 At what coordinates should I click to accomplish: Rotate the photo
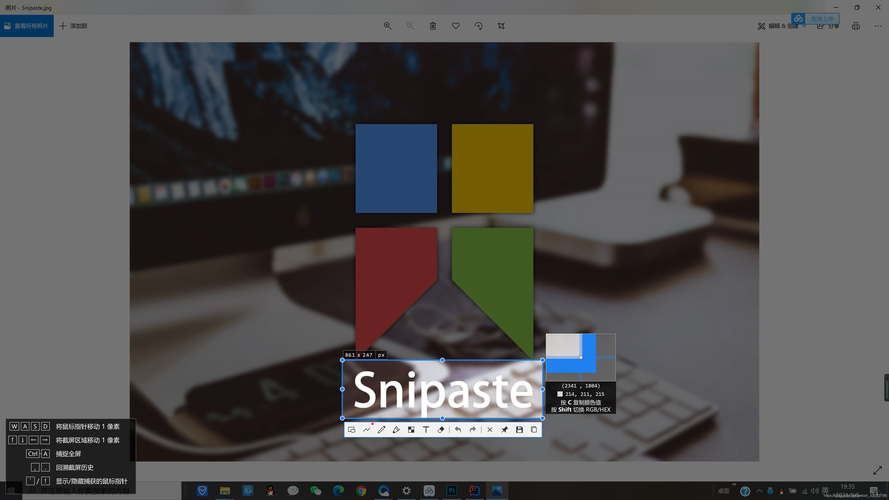coord(479,26)
